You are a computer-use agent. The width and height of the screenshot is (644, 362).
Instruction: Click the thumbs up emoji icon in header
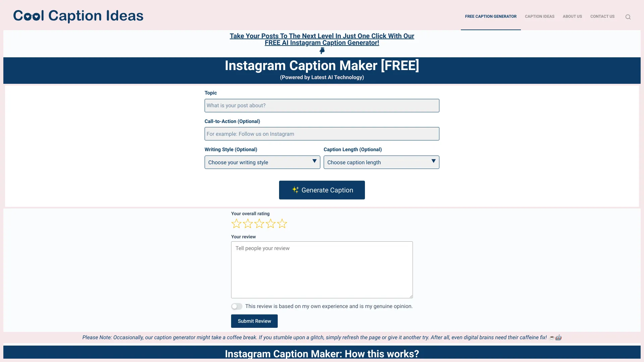click(322, 51)
